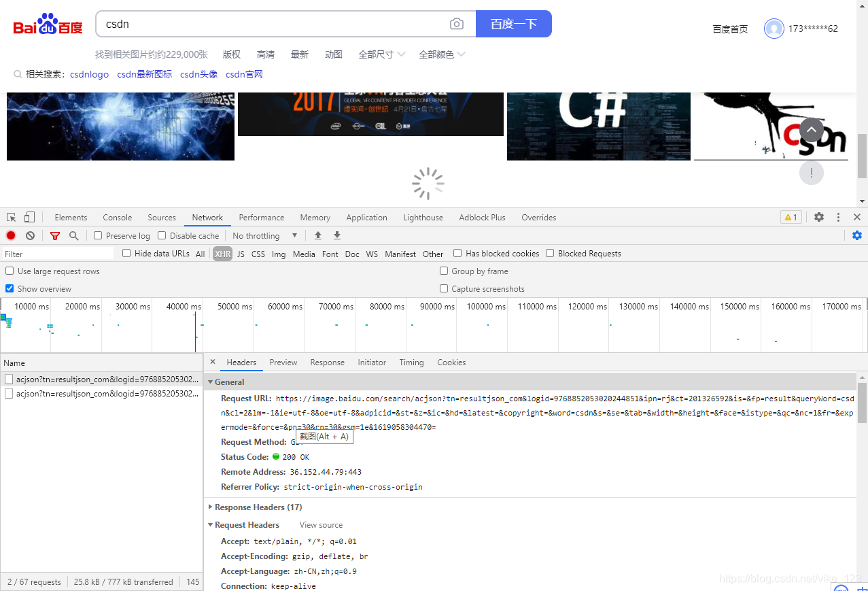Click the feedback exclamation icon

(x=812, y=173)
